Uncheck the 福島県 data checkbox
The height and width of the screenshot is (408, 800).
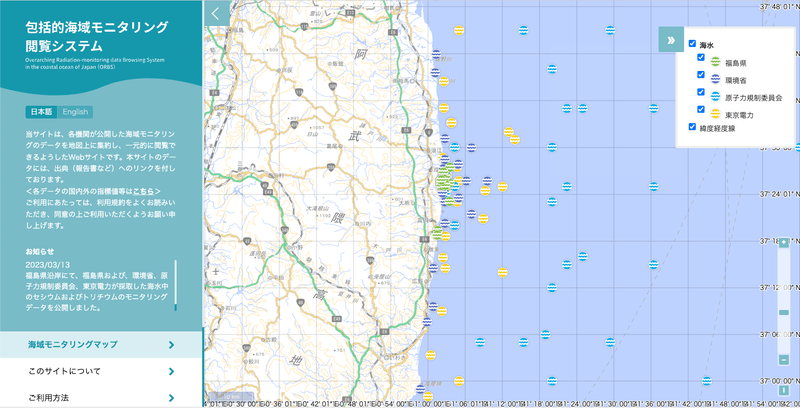(701, 58)
